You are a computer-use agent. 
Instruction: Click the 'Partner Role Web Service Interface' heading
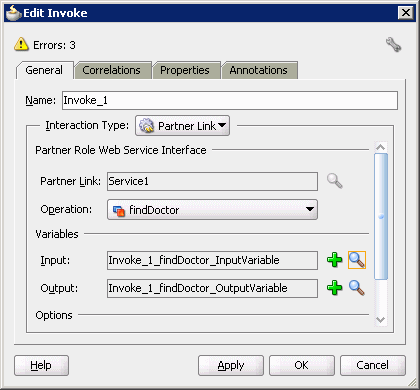click(121, 150)
